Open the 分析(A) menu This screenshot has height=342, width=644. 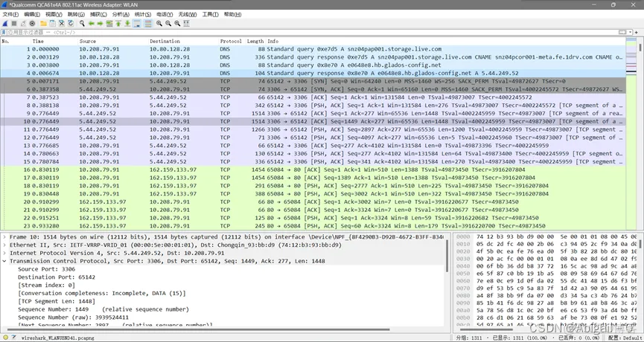click(121, 14)
